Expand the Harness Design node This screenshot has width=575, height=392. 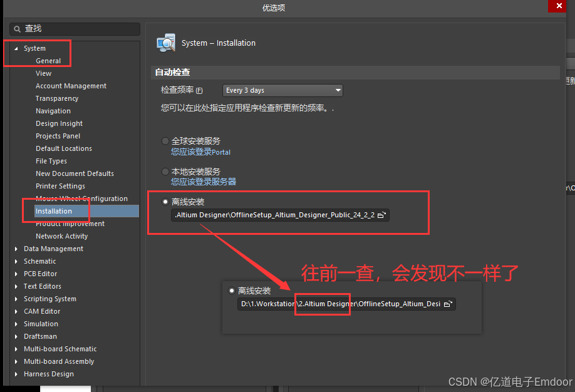click(16, 374)
